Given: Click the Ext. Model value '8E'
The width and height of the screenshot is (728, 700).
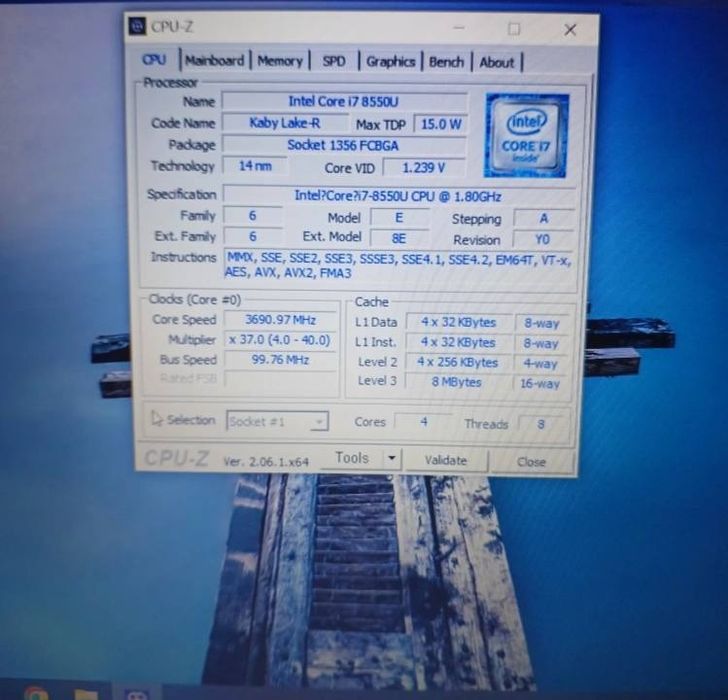Looking at the screenshot, I should tap(399, 239).
